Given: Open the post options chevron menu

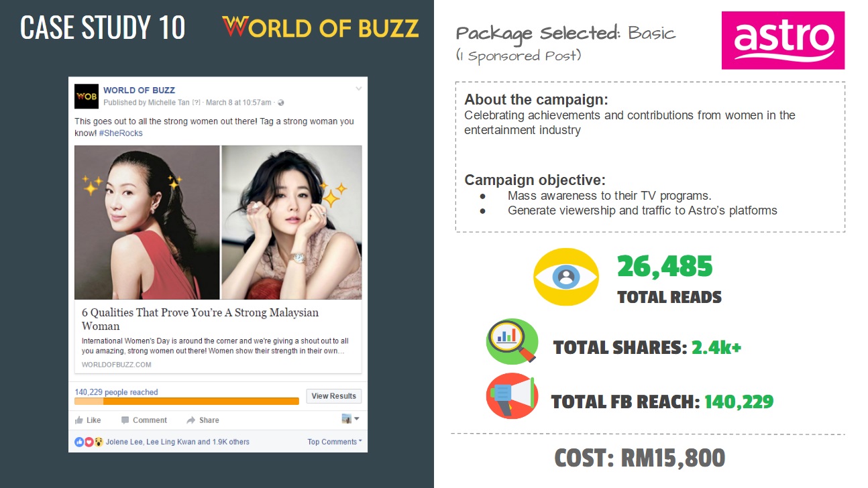Looking at the screenshot, I should pyautogui.click(x=359, y=89).
